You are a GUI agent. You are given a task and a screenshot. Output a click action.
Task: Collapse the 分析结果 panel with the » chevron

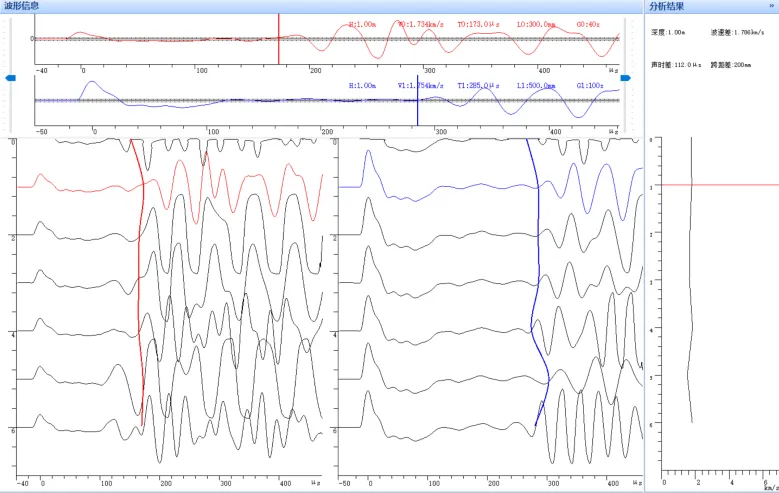point(771,6)
